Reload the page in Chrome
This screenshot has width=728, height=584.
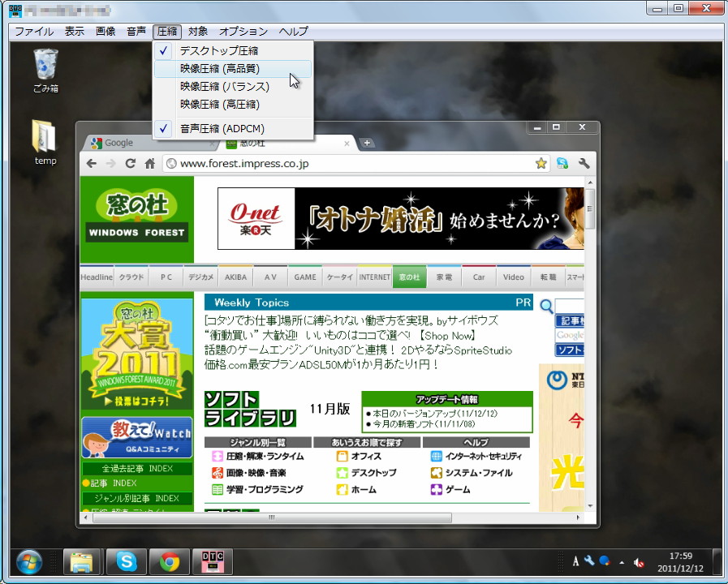[x=131, y=163]
